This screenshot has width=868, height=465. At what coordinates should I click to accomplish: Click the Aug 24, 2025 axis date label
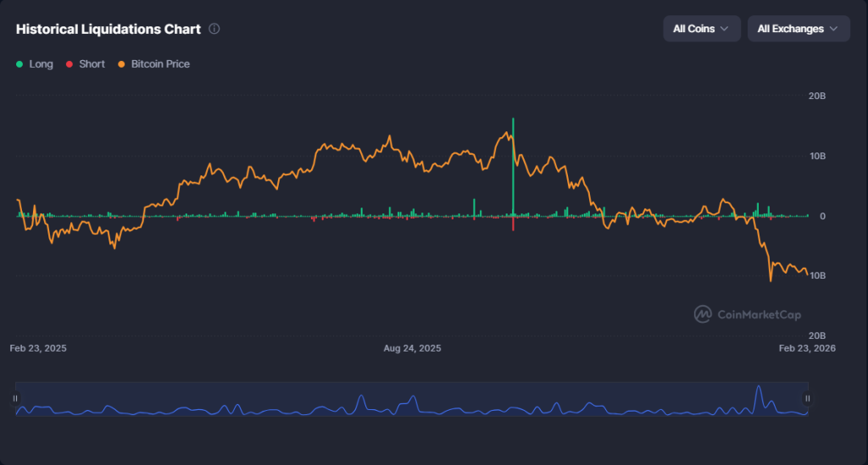412,348
